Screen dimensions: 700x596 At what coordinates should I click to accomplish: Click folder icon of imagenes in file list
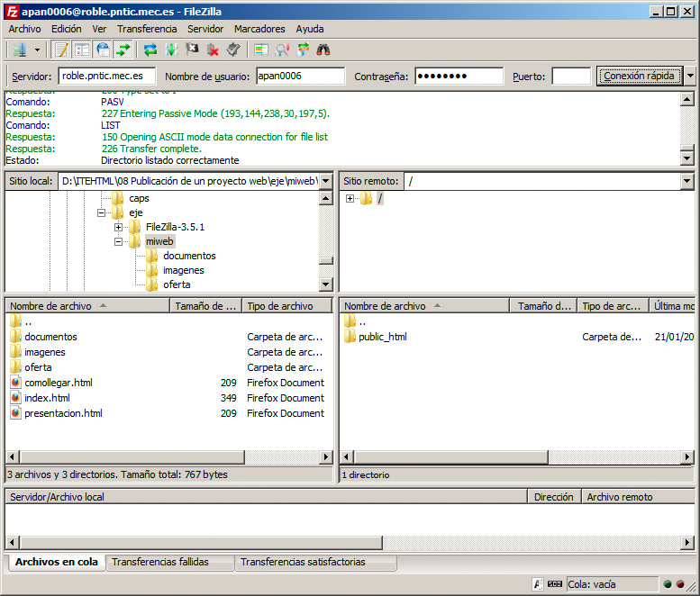[15, 351]
